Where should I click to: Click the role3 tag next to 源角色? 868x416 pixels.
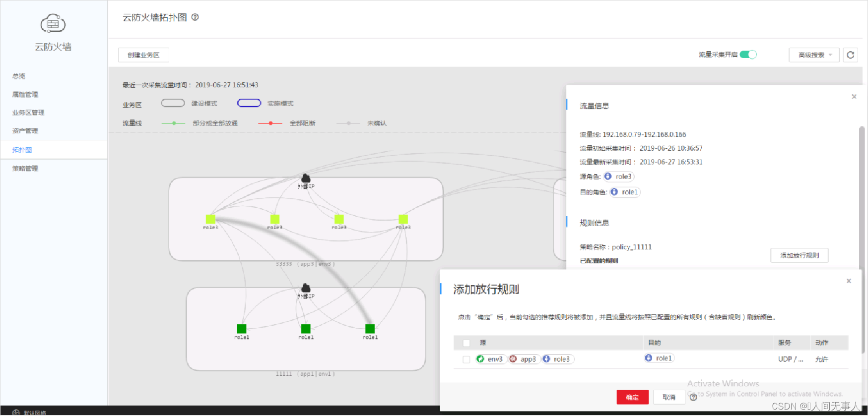pyautogui.click(x=619, y=177)
